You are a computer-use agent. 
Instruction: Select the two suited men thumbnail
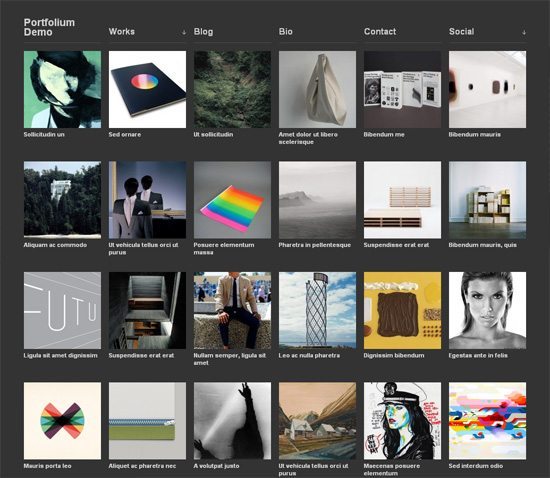click(x=147, y=200)
